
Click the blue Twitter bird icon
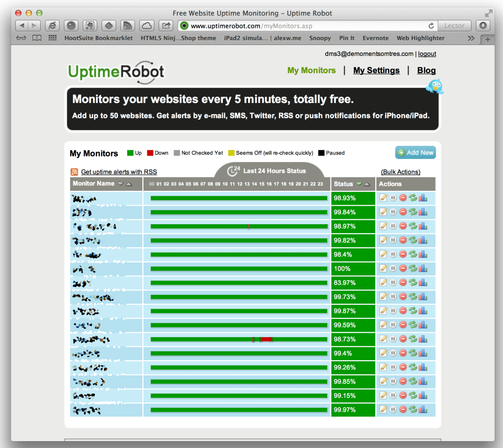(x=435, y=87)
